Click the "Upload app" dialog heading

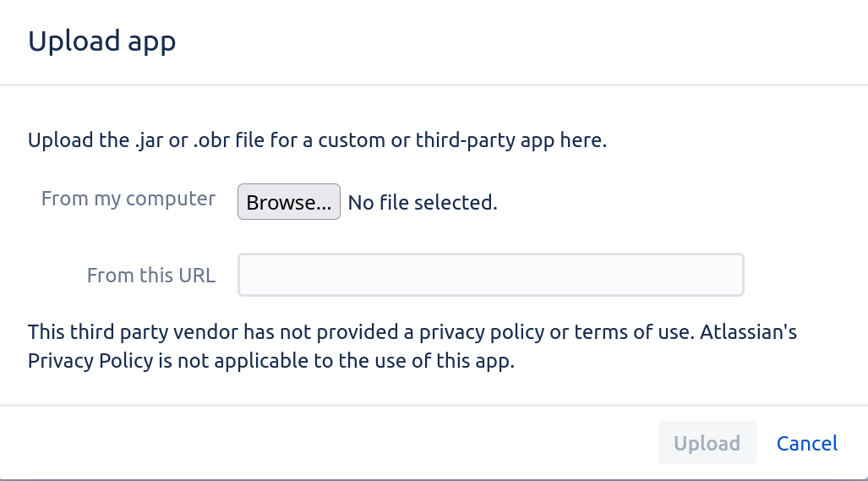click(102, 41)
